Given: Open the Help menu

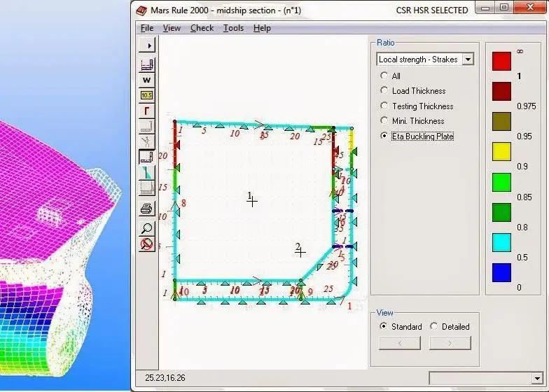Looking at the screenshot, I should (x=262, y=28).
